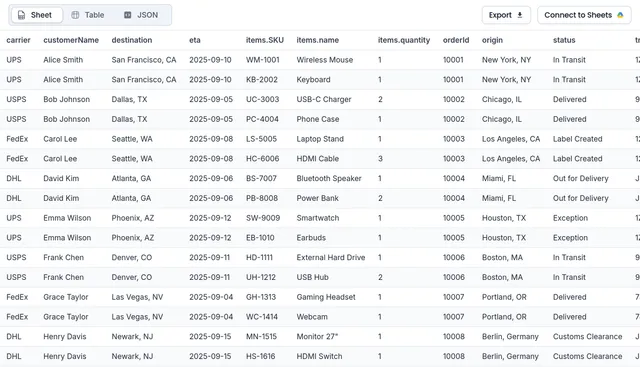640x367 pixels.
Task: Click David Kim in the BS-7007 row
Action: coord(61,178)
